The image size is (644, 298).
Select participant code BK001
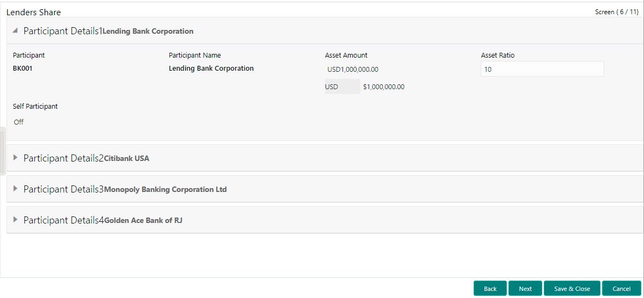[22, 69]
